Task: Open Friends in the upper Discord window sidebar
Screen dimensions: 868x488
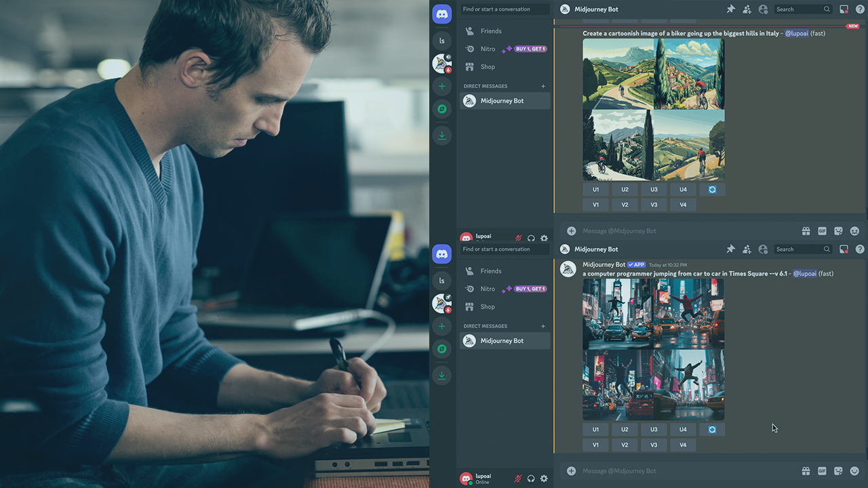Action: point(491,31)
